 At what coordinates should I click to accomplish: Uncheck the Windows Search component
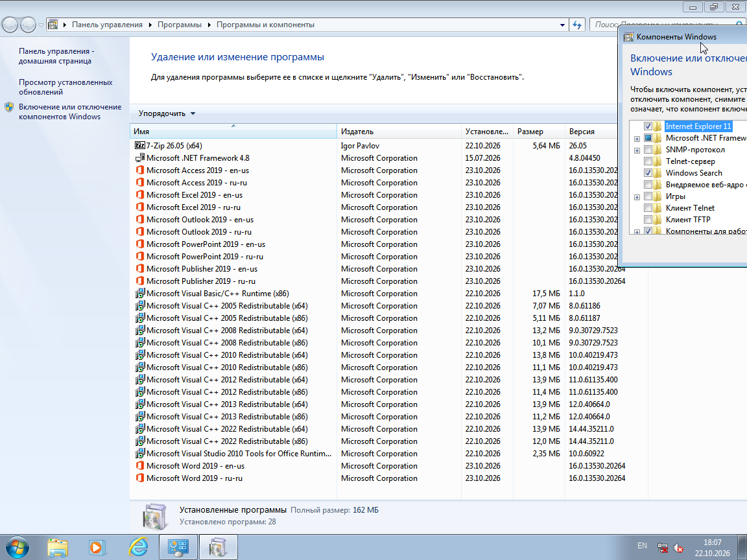pos(648,173)
